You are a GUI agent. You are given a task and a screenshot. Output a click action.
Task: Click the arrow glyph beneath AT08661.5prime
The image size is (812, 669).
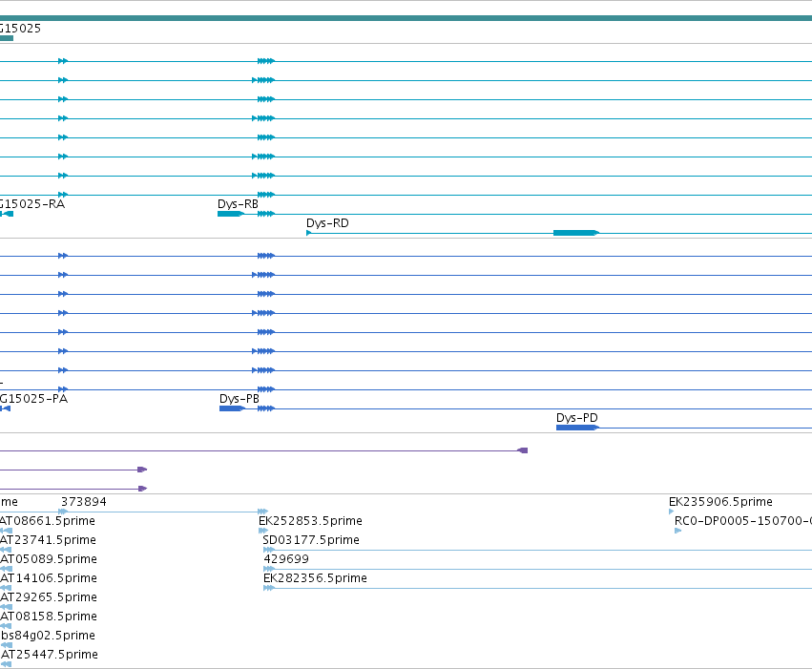[6, 531]
